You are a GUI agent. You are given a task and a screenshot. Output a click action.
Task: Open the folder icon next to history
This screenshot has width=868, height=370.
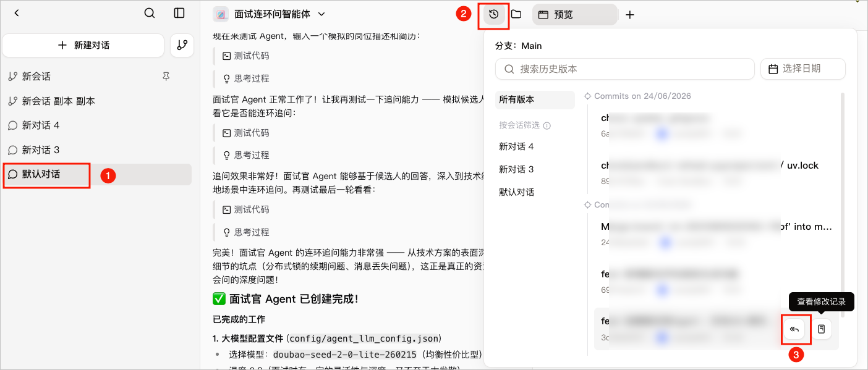click(516, 14)
